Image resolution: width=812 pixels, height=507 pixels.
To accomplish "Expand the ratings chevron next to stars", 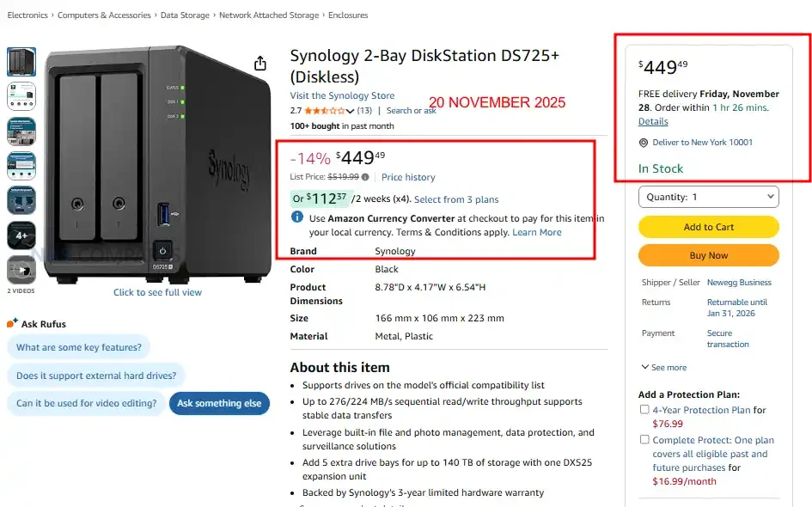I will (350, 111).
